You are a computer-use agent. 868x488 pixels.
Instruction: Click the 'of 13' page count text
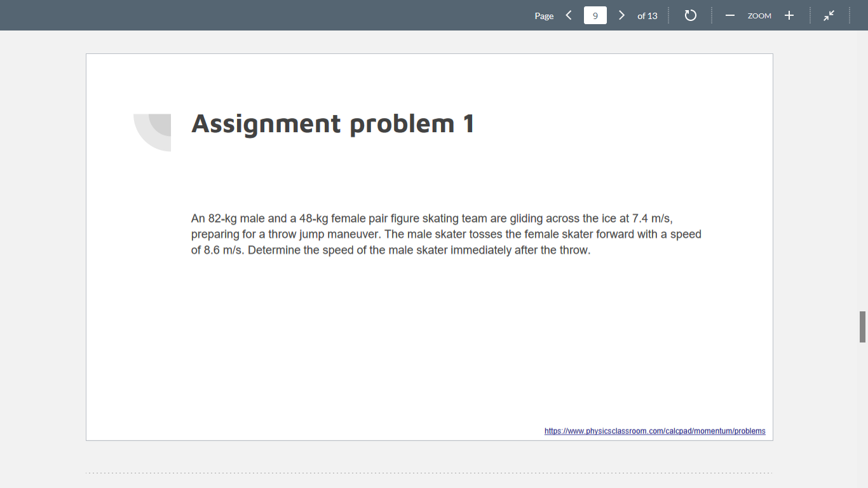[x=648, y=15]
